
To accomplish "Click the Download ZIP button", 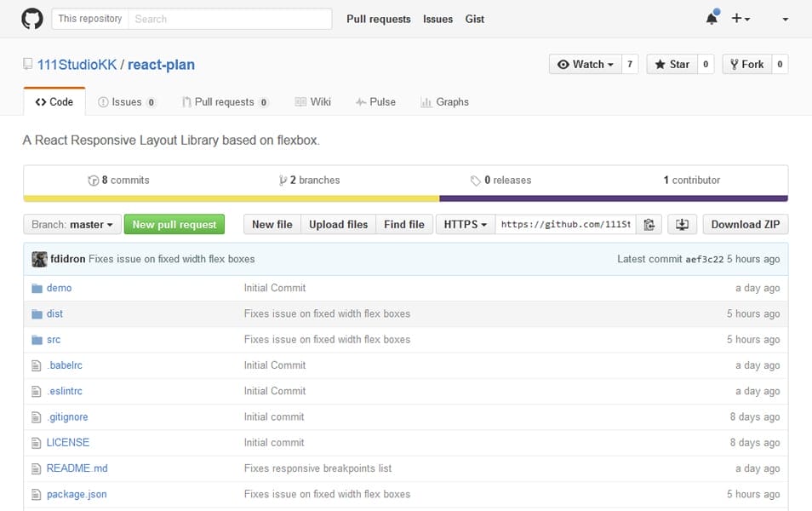I will click(x=746, y=224).
